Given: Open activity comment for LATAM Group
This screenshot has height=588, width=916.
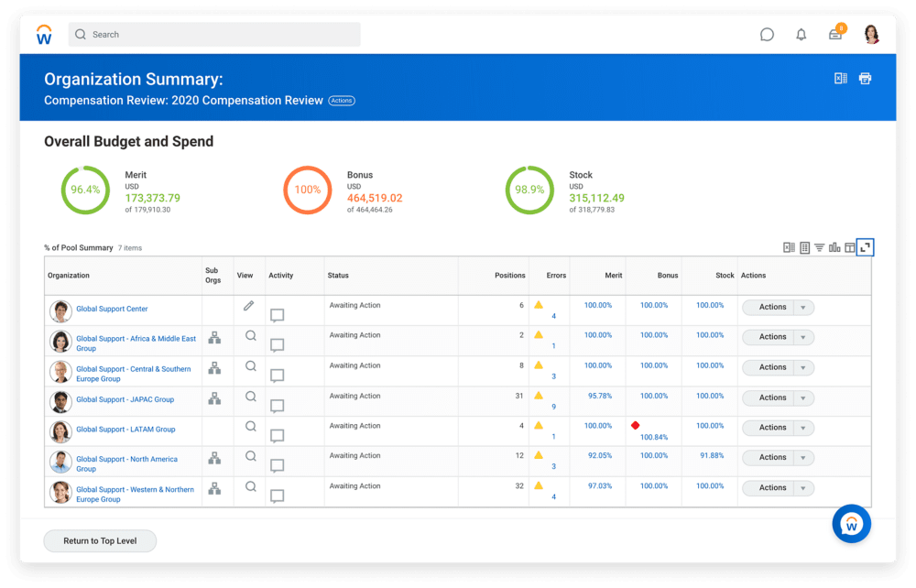Looking at the screenshot, I should pos(277,436).
